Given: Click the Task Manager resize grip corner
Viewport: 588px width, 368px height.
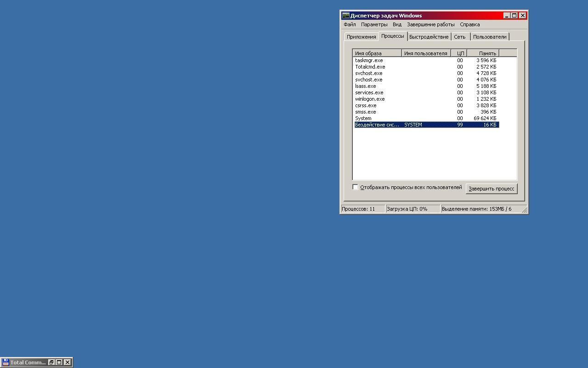Looking at the screenshot, I should 525,210.
